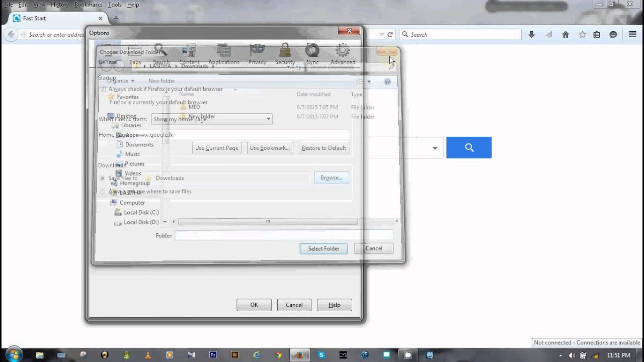Open the view options dropdown arrow
Image resolution: width=644 pixels, height=362 pixels.
(x=369, y=81)
